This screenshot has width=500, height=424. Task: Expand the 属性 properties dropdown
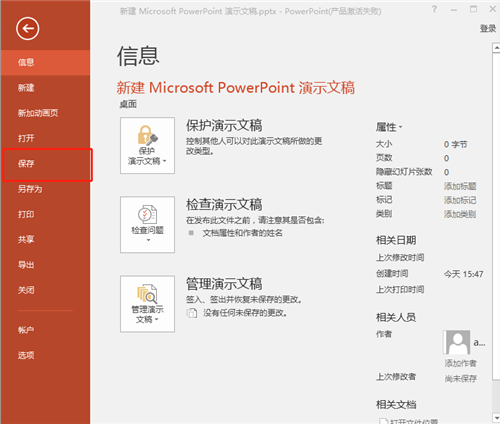(389, 127)
